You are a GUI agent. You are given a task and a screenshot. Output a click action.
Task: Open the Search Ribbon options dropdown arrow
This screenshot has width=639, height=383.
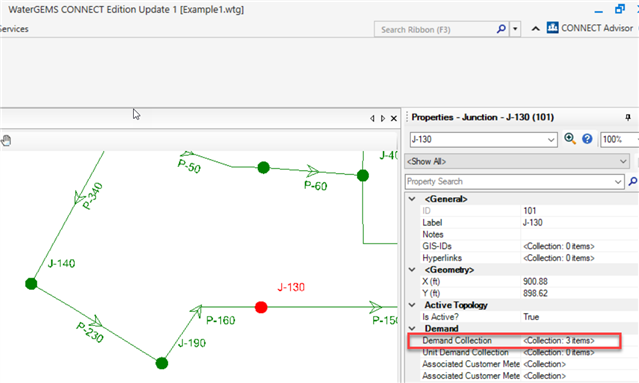[x=515, y=29]
